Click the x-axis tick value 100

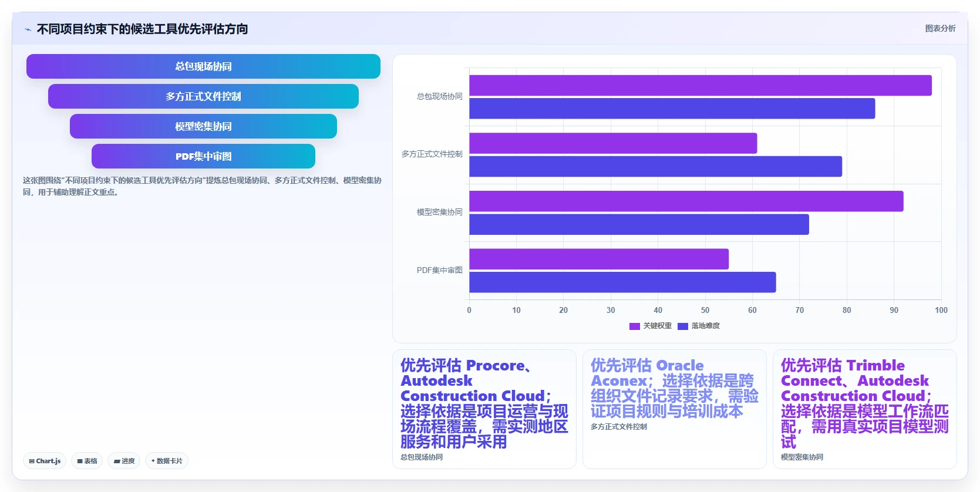coord(941,310)
